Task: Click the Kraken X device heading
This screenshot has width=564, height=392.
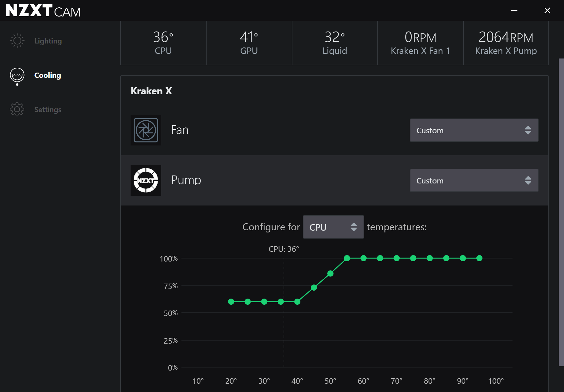Action: tap(151, 91)
